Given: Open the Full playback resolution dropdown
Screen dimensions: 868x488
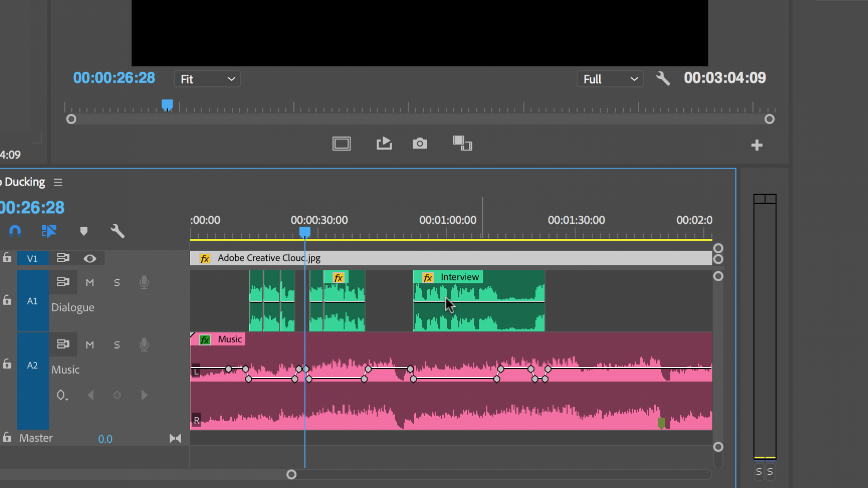Looking at the screenshot, I should point(610,79).
